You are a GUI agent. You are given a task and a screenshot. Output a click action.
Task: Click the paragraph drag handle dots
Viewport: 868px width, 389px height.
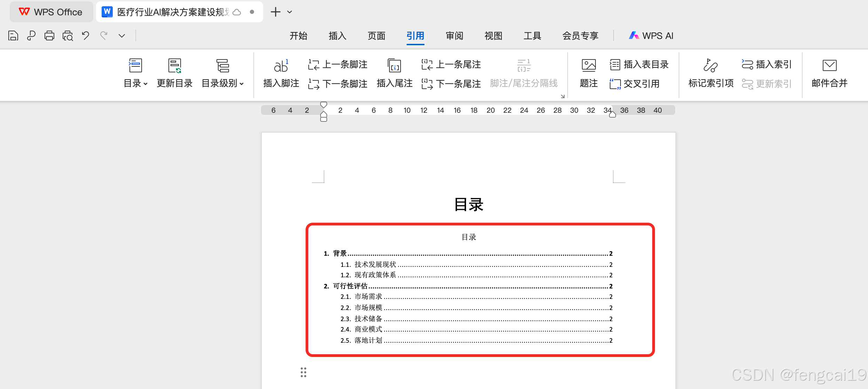[303, 372]
